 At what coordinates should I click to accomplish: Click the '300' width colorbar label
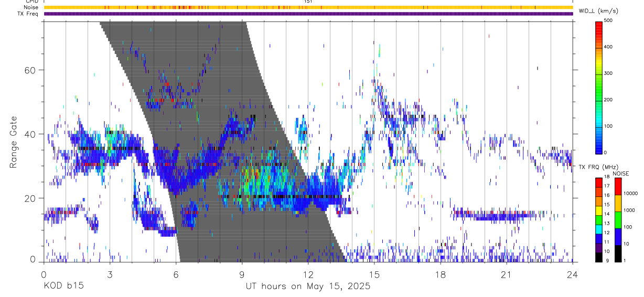click(x=609, y=73)
